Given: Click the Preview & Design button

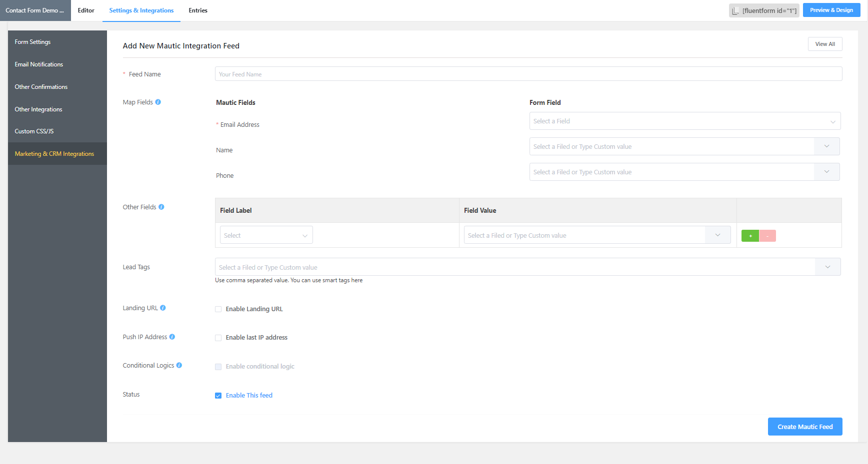Looking at the screenshot, I should [x=831, y=10].
